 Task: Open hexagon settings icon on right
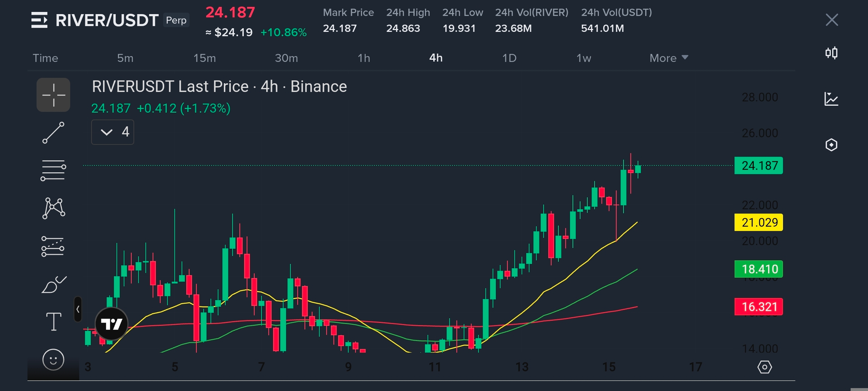tap(831, 145)
